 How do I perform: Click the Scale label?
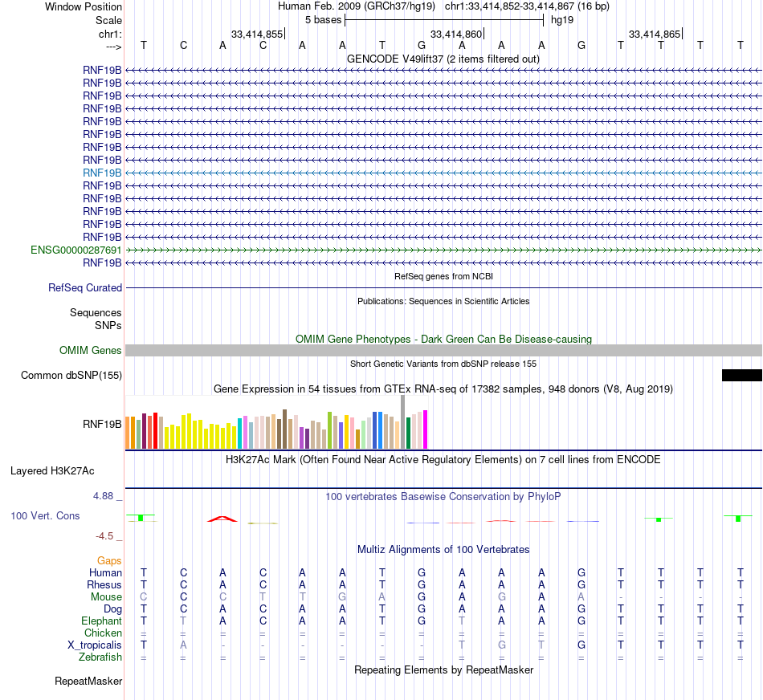pos(108,20)
